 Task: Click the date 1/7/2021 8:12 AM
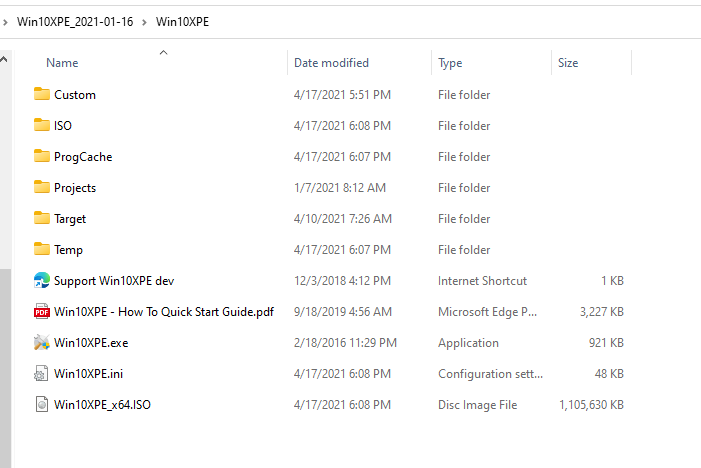[x=340, y=188]
